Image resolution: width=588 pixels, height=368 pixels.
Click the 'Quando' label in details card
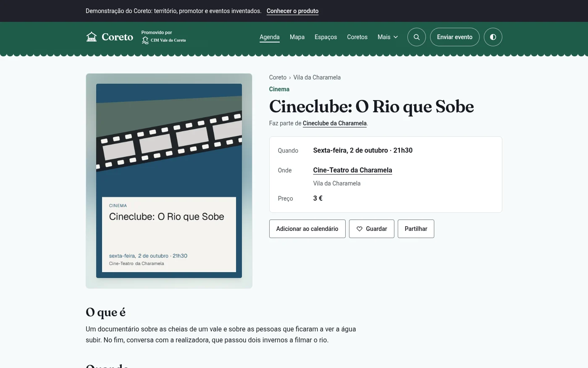(288, 151)
